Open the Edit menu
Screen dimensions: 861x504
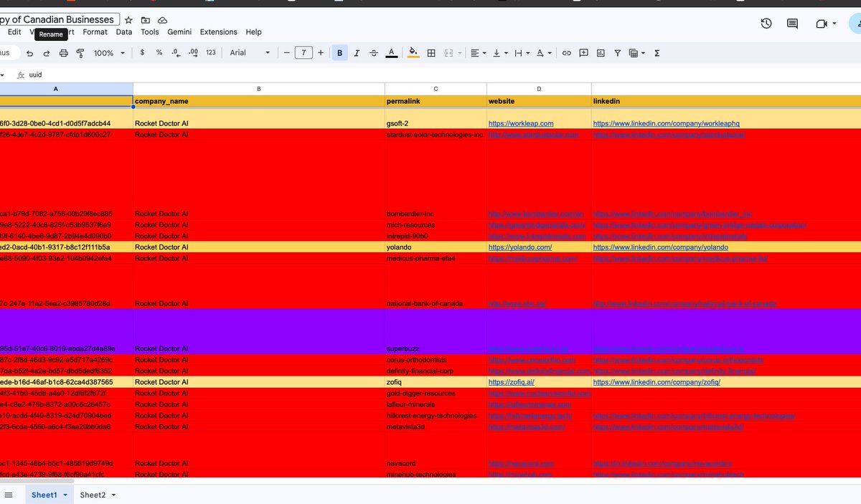14,32
